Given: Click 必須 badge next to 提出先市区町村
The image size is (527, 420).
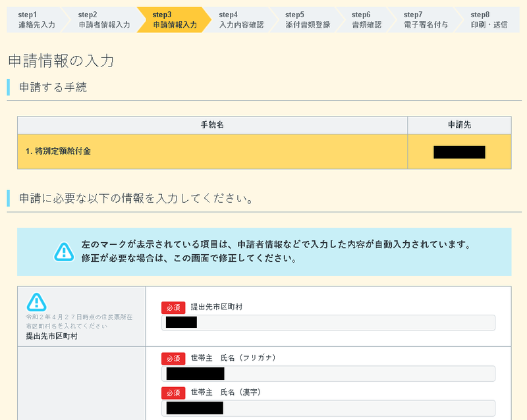Looking at the screenshot, I should coord(173,307).
